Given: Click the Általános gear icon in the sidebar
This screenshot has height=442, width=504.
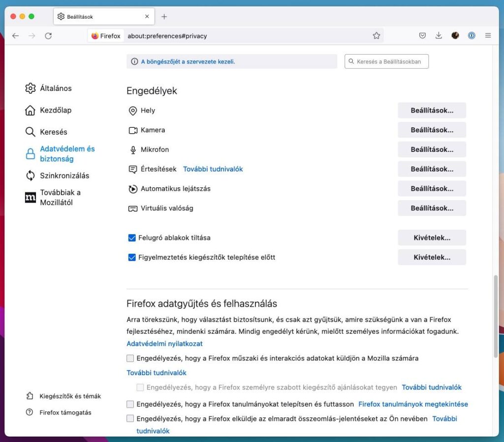Looking at the screenshot, I should (x=30, y=88).
